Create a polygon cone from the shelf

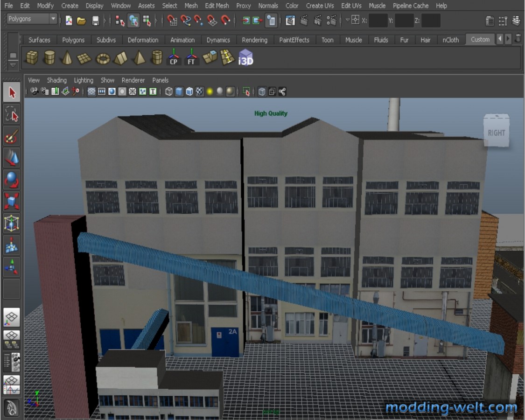(x=67, y=57)
